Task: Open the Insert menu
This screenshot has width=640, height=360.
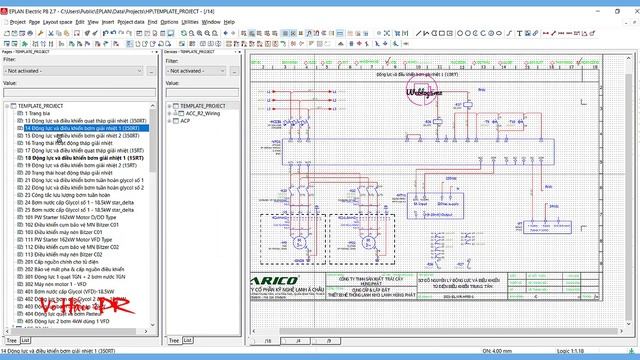Action: tap(108, 22)
